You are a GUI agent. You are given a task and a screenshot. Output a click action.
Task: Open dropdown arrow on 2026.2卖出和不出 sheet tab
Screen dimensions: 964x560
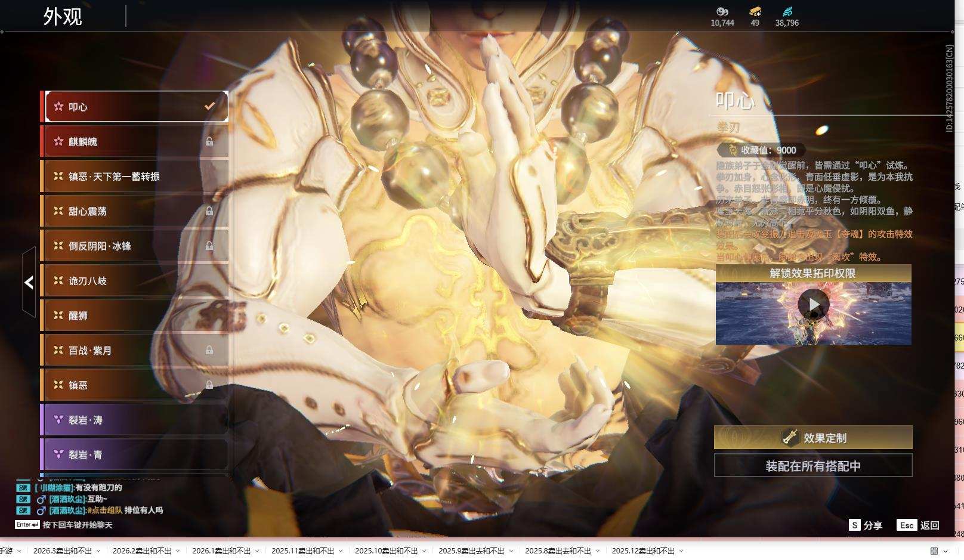[178, 551]
